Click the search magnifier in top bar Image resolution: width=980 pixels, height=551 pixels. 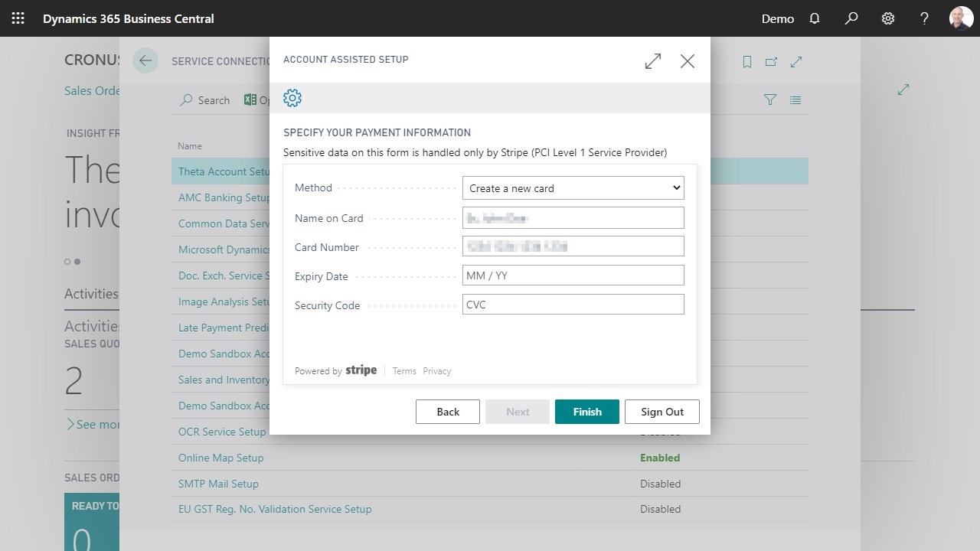click(x=851, y=18)
